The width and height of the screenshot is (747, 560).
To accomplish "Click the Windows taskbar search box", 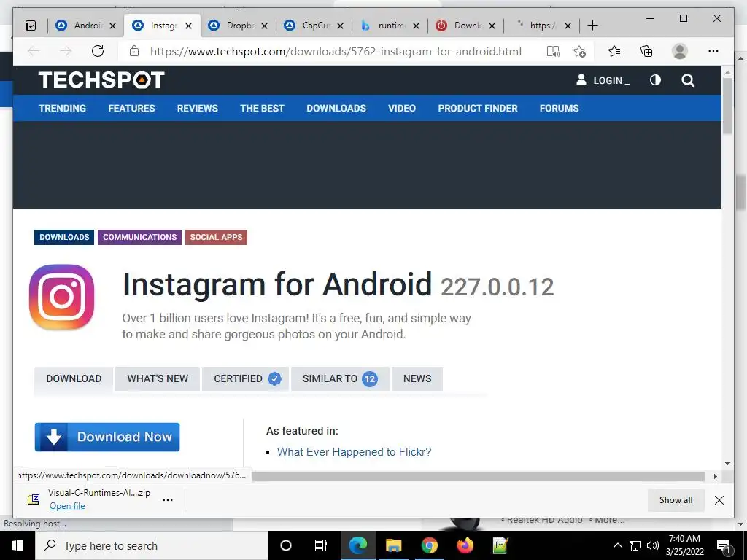I will [152, 545].
